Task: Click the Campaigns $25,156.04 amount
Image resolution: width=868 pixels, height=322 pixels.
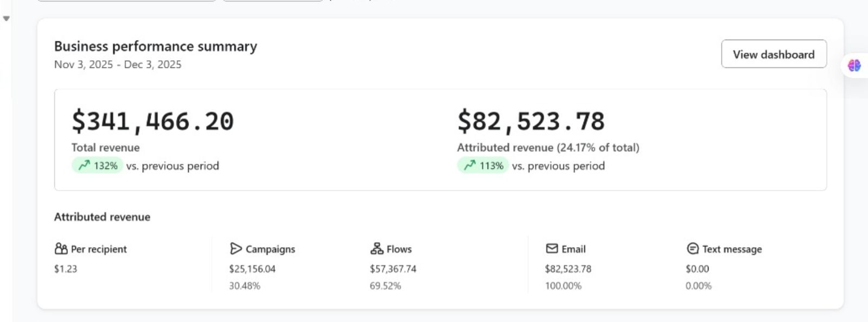Action: [252, 269]
